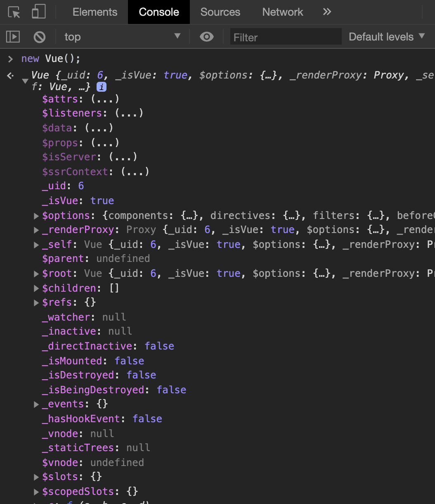Image resolution: width=435 pixels, height=504 pixels.
Task: Go to the Network tab
Action: 283,12
